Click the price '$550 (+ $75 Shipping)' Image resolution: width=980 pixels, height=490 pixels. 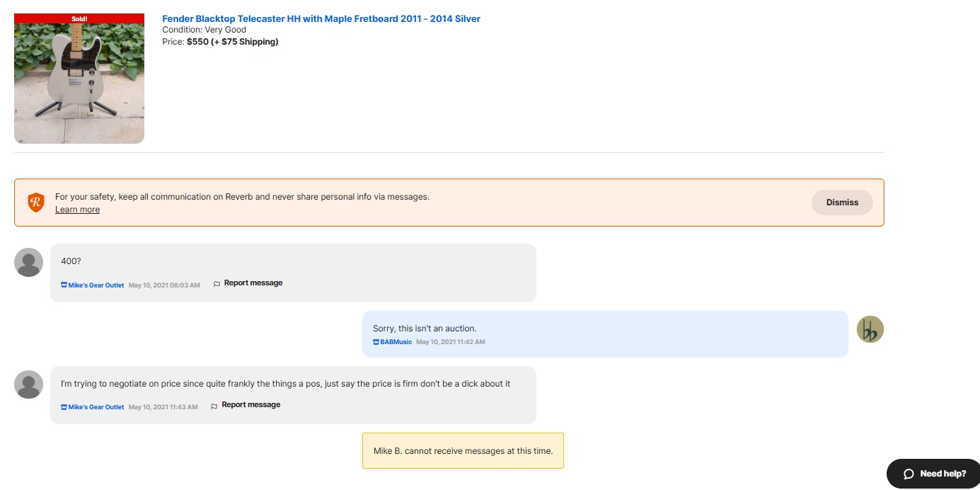(233, 42)
